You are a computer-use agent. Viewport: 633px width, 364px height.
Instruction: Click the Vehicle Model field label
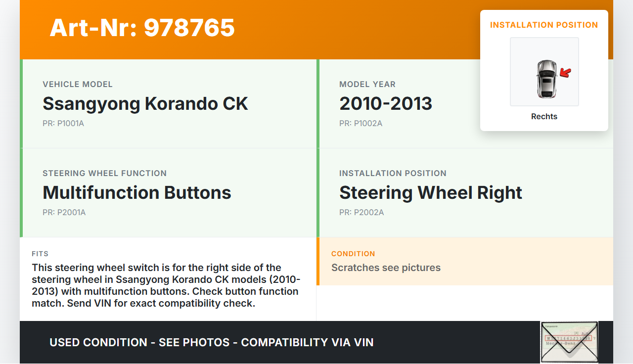click(x=78, y=84)
